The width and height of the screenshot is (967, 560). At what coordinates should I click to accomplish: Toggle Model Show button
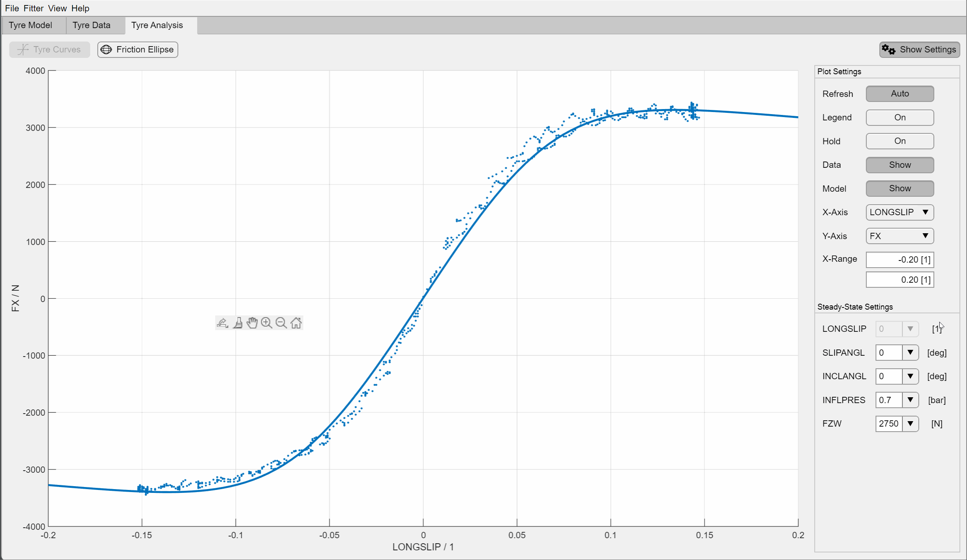coord(899,188)
